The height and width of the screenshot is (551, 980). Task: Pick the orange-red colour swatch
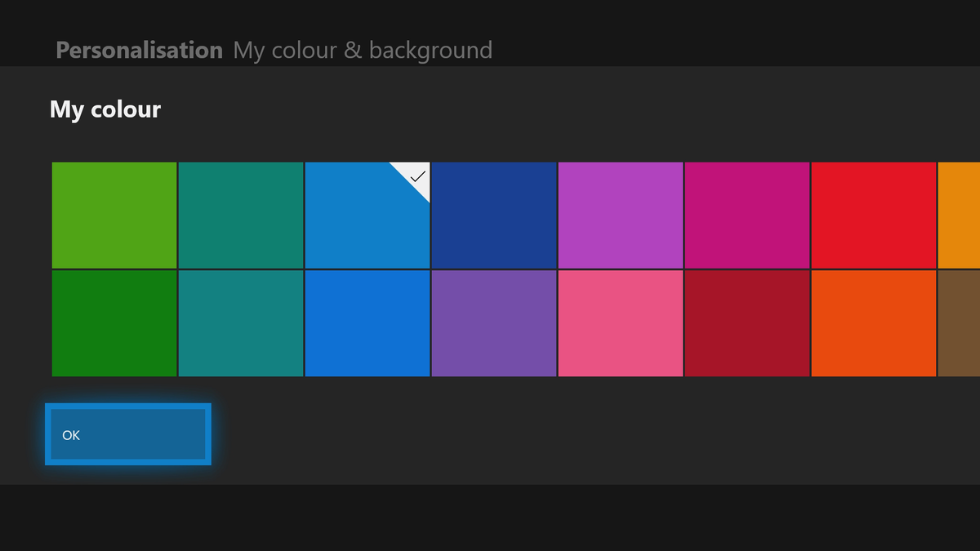pyautogui.click(x=874, y=323)
